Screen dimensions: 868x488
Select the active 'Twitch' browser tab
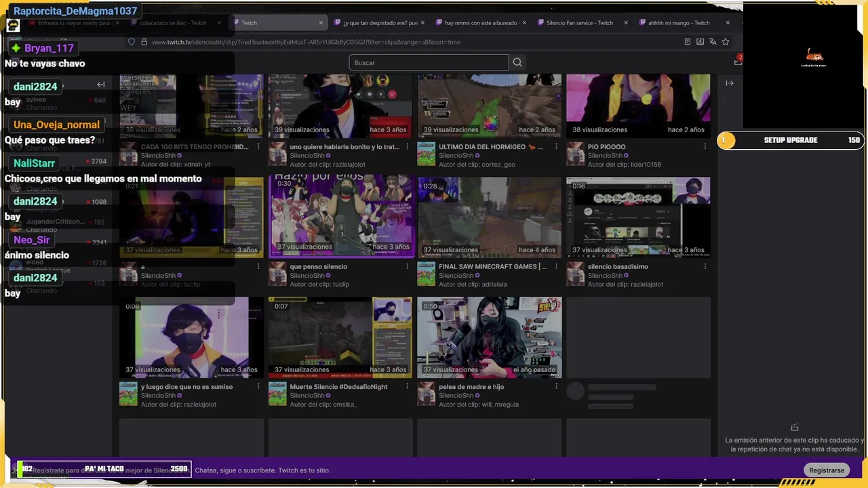[x=278, y=23]
